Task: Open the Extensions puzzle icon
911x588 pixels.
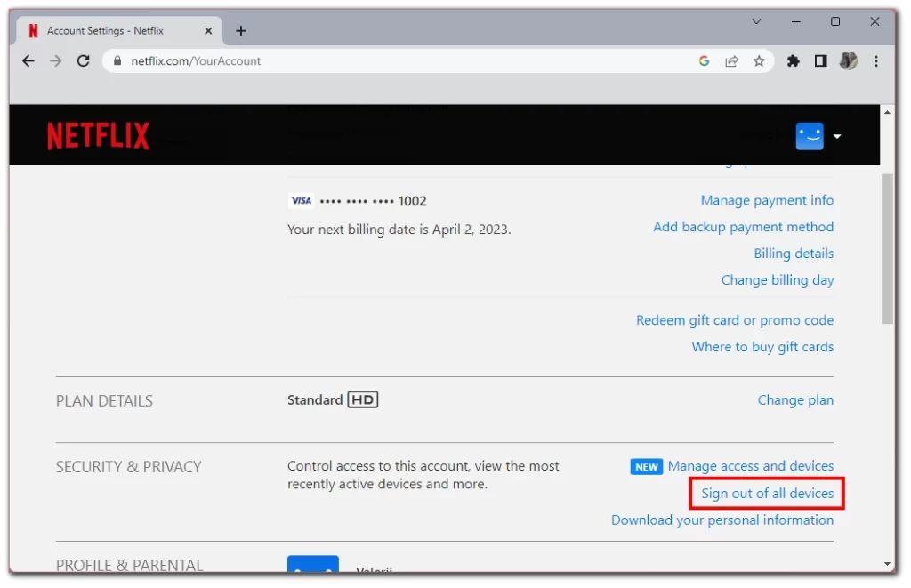Action: (793, 61)
